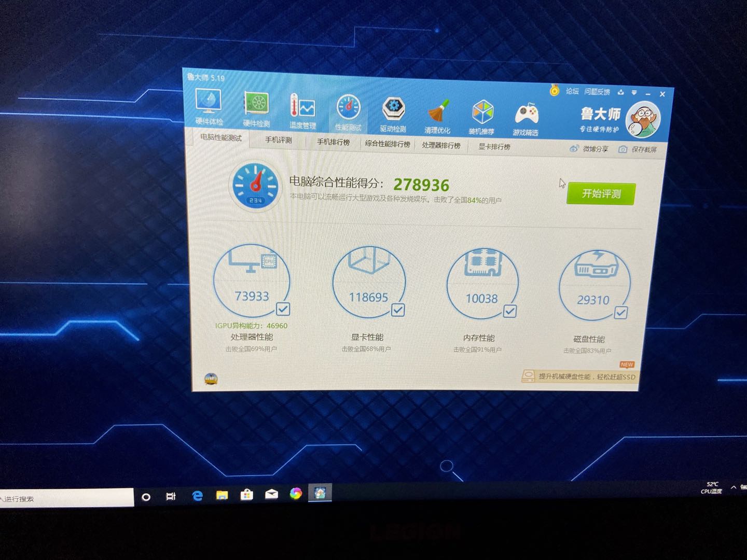Screen dimensions: 747x560
Task: Switch to the 手机评测 tab
Action: point(279,140)
